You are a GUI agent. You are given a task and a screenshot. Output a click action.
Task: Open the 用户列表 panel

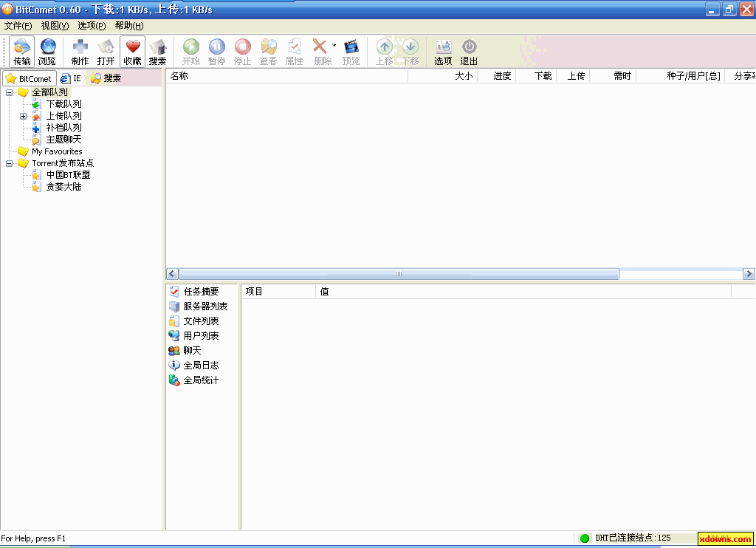pos(194,336)
